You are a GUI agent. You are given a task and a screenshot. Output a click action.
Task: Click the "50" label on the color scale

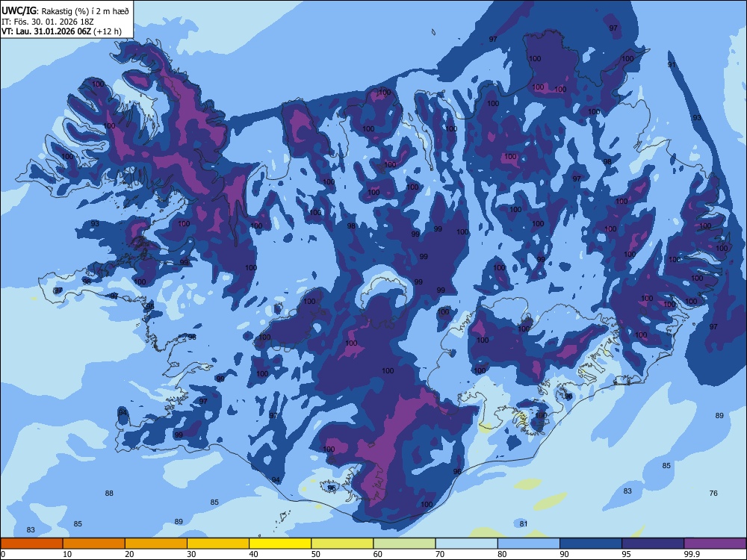(316, 554)
